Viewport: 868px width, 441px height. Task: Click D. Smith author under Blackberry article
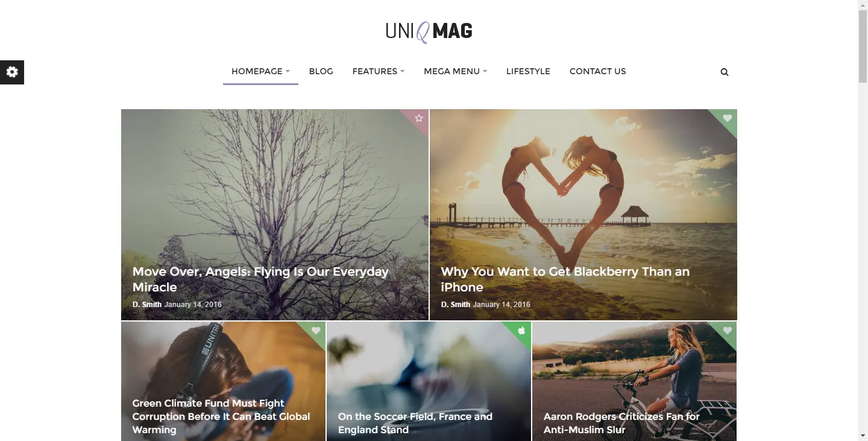(456, 305)
